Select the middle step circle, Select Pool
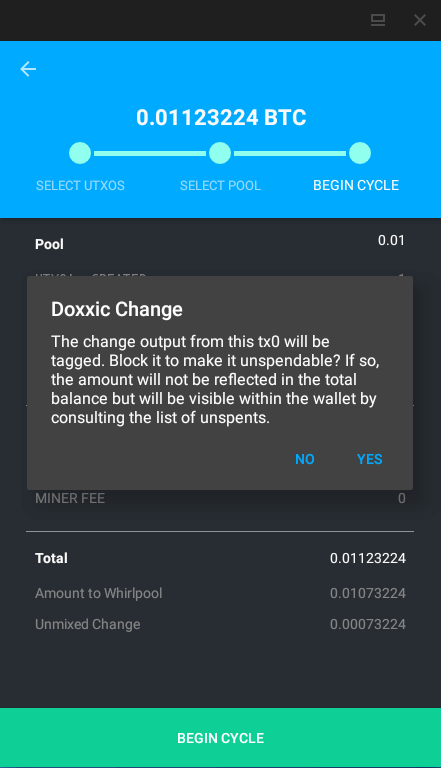441x768 pixels. coord(220,153)
